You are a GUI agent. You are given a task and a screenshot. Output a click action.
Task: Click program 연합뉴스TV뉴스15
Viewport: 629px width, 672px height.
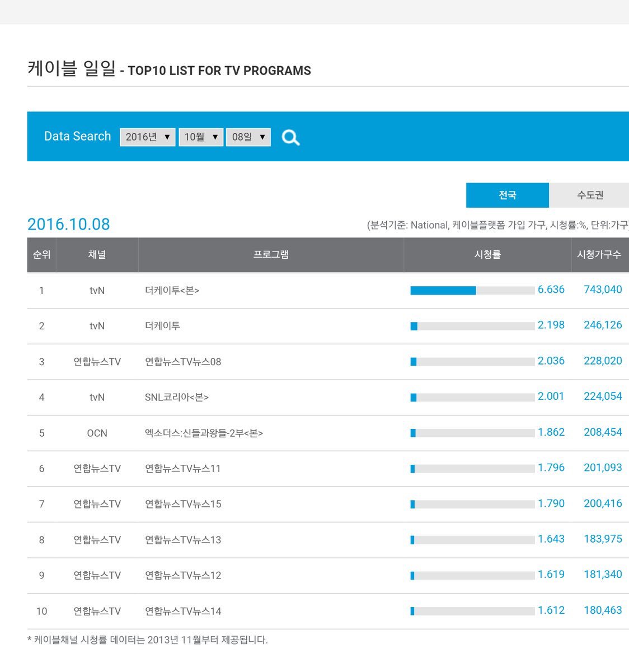[x=183, y=504]
